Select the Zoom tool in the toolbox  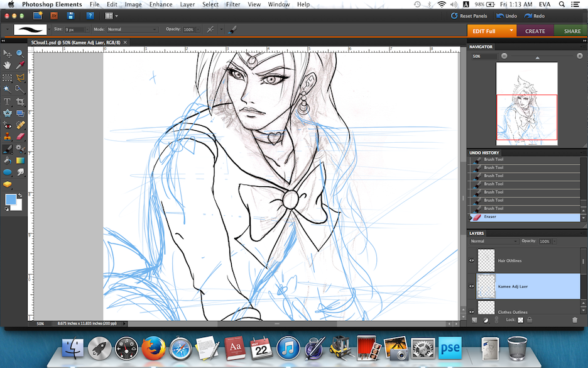20,54
